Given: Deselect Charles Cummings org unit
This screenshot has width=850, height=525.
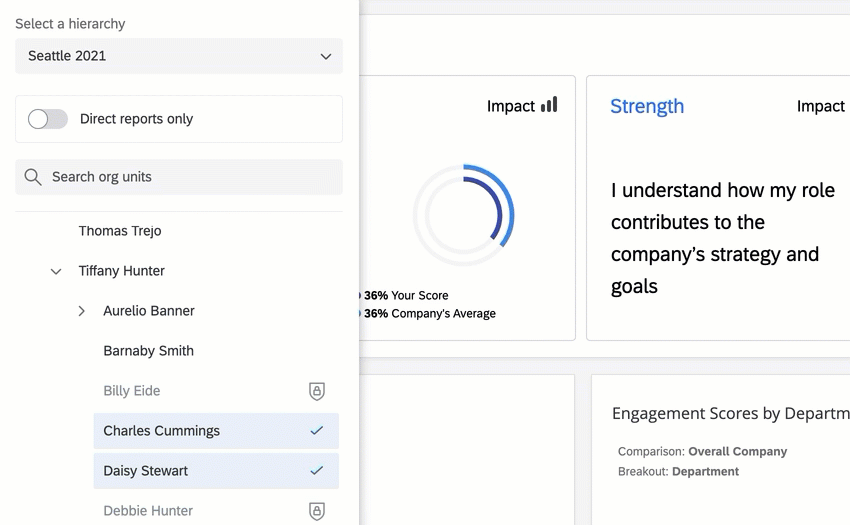Looking at the screenshot, I should coord(161,431).
